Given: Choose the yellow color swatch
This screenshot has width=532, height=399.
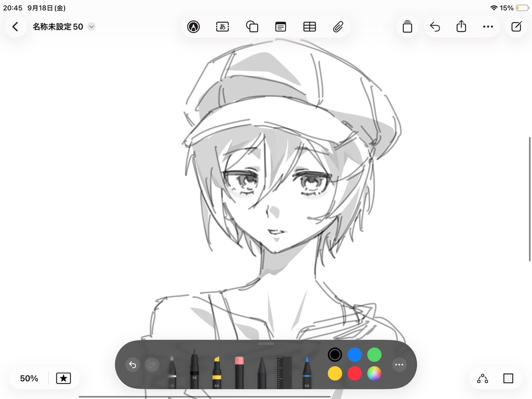Looking at the screenshot, I should point(335,374).
